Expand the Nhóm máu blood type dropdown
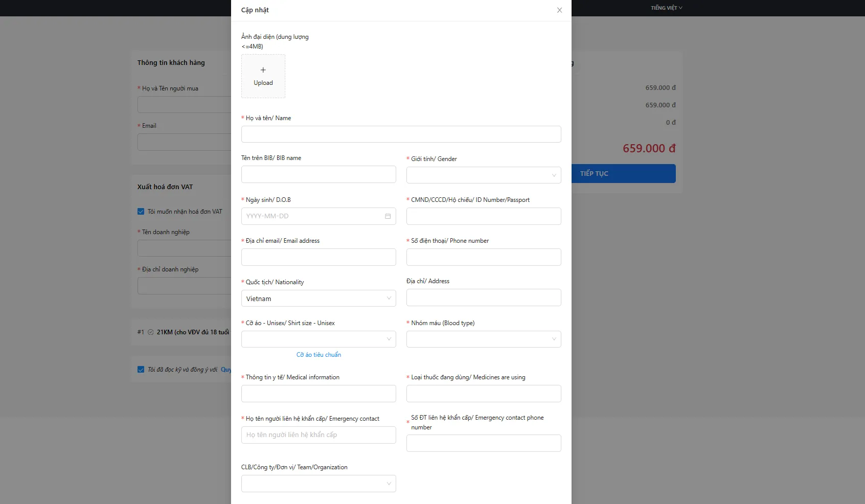This screenshot has height=504, width=865. [483, 339]
